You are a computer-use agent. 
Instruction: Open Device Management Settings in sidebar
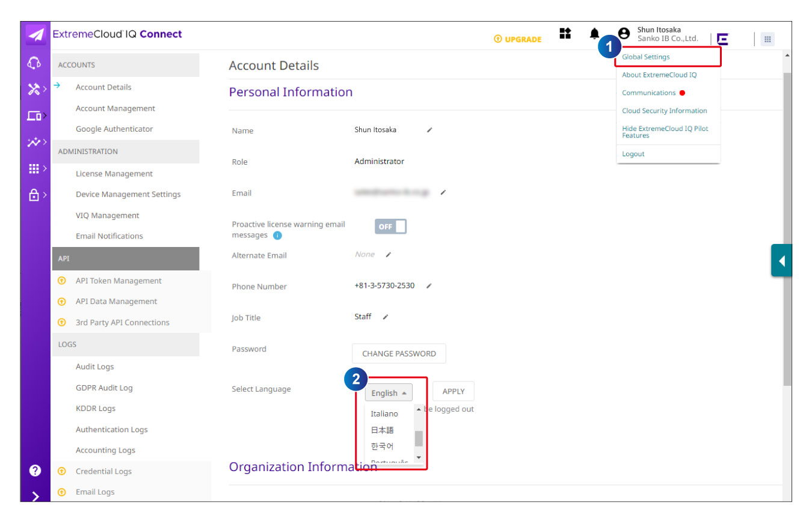[128, 195]
